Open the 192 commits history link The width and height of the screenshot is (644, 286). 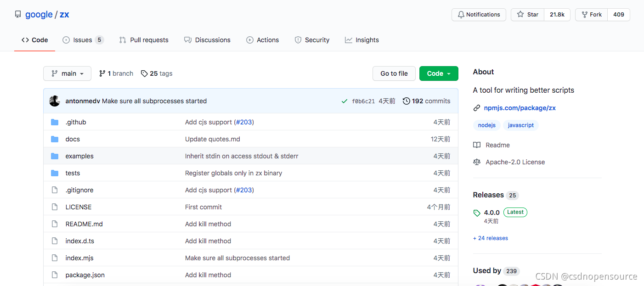coord(426,101)
